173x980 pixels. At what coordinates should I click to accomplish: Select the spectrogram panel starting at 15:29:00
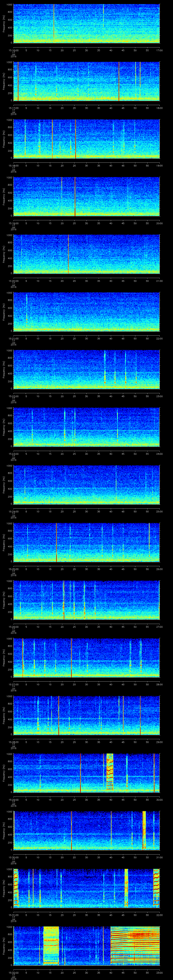coord(86,773)
